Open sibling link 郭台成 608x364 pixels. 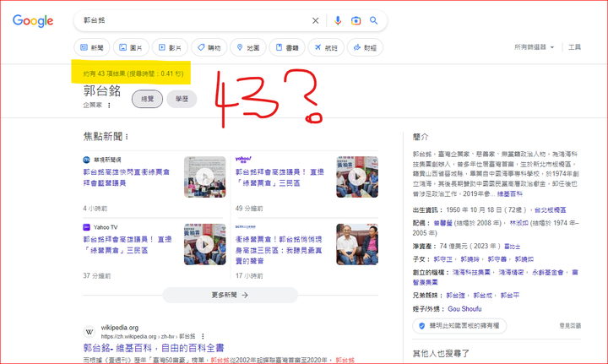[483, 296]
